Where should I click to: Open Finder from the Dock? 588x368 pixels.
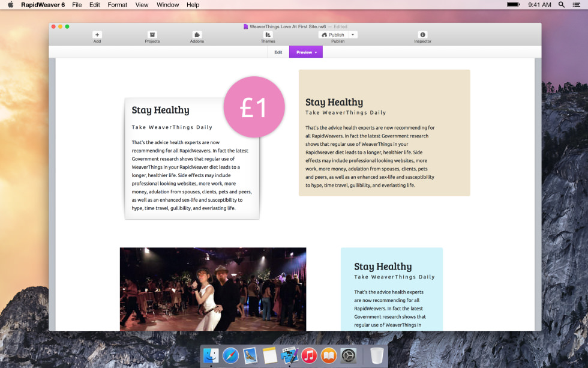(211, 355)
